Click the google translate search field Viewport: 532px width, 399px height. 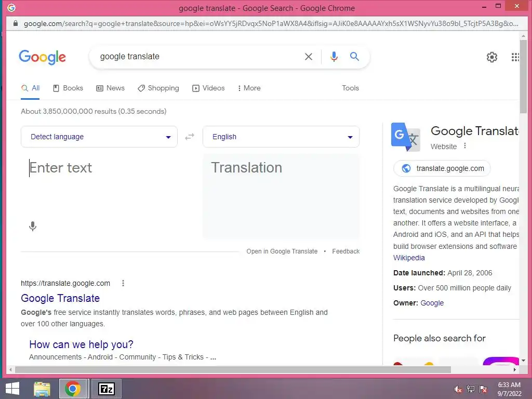(197, 57)
